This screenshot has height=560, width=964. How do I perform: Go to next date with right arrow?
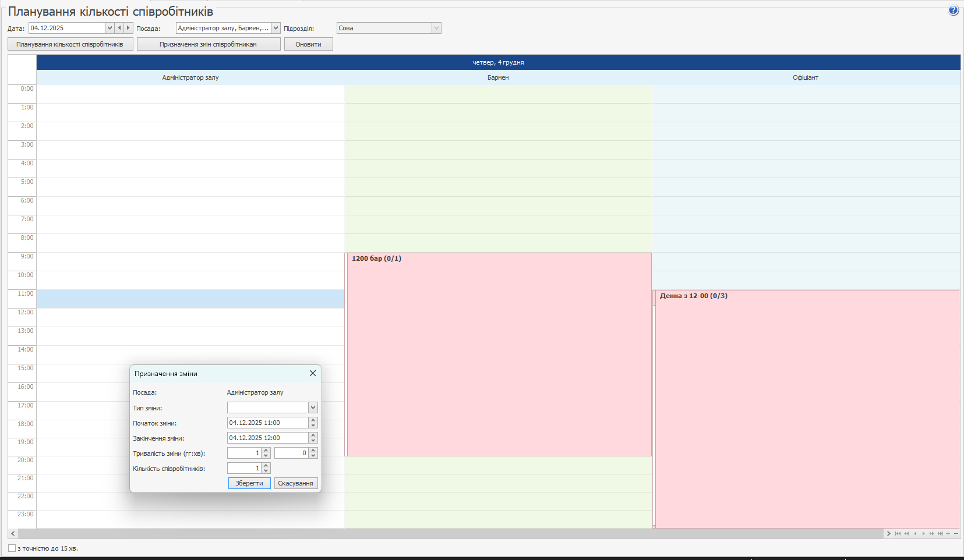click(x=128, y=28)
